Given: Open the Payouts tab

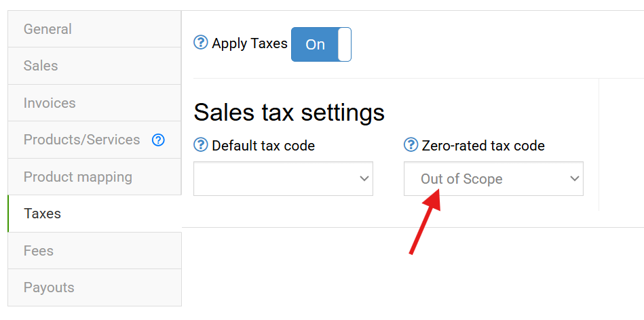Looking at the screenshot, I should click(x=49, y=287).
